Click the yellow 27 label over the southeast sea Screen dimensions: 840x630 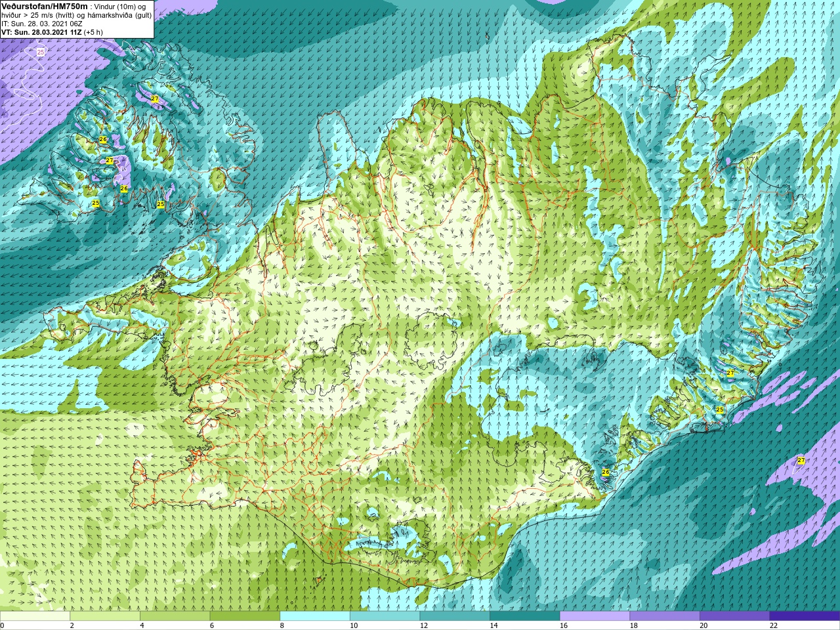pyautogui.click(x=801, y=461)
